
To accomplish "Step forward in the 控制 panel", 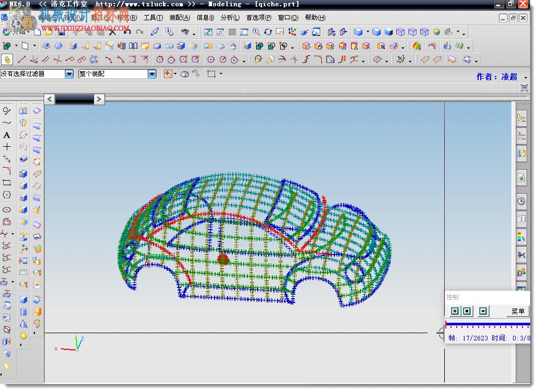I will (x=483, y=311).
